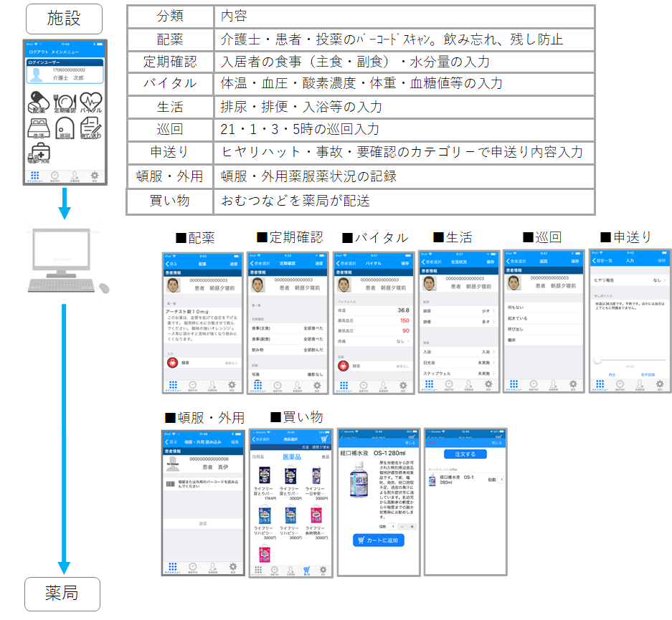Click the cart icon in 商品選択 header
This screenshot has height=620, width=672.
tap(323, 439)
